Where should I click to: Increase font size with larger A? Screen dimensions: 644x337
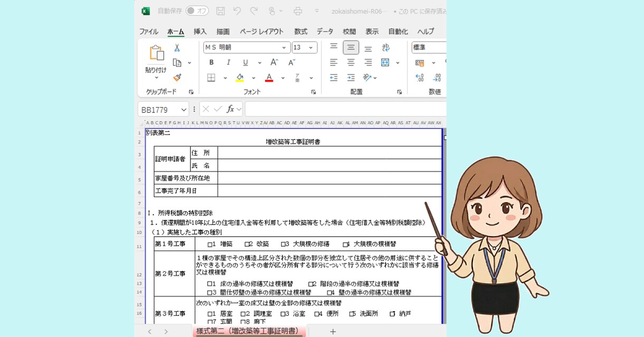pos(274,62)
